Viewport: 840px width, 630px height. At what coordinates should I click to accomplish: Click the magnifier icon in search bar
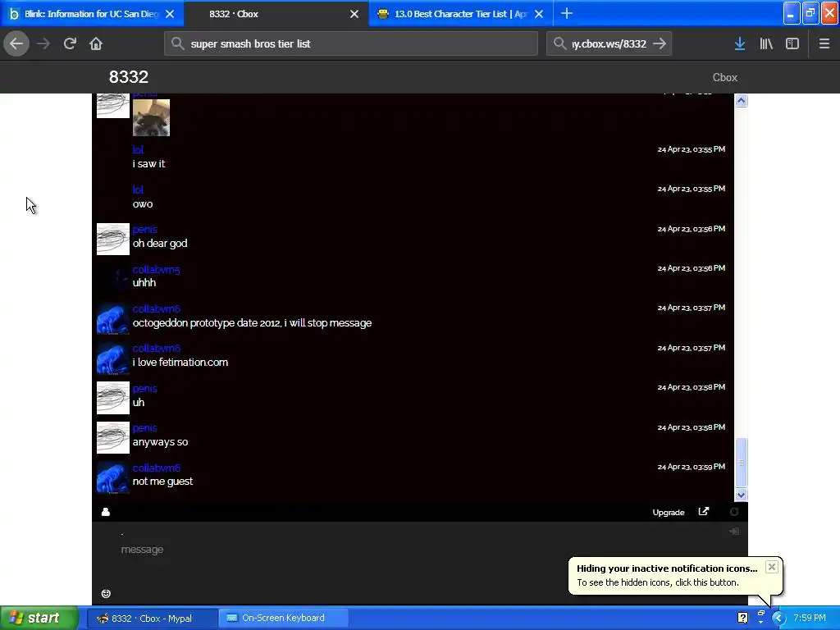pos(178,43)
